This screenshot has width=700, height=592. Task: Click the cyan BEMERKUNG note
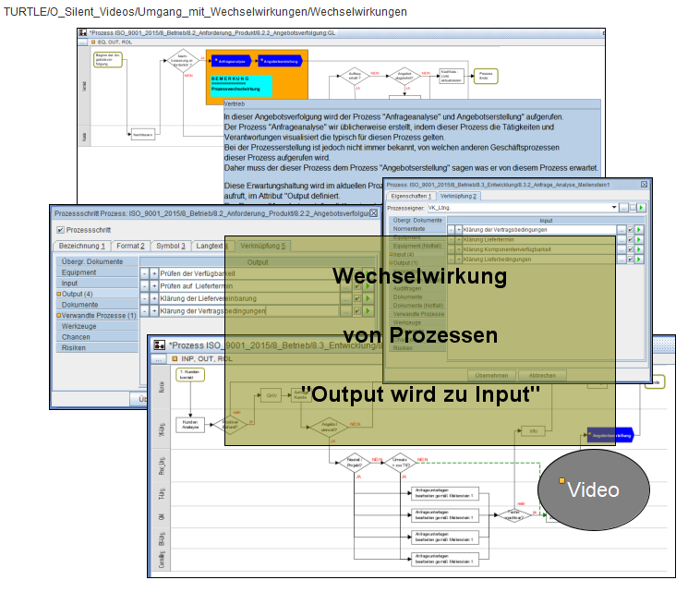[242, 85]
